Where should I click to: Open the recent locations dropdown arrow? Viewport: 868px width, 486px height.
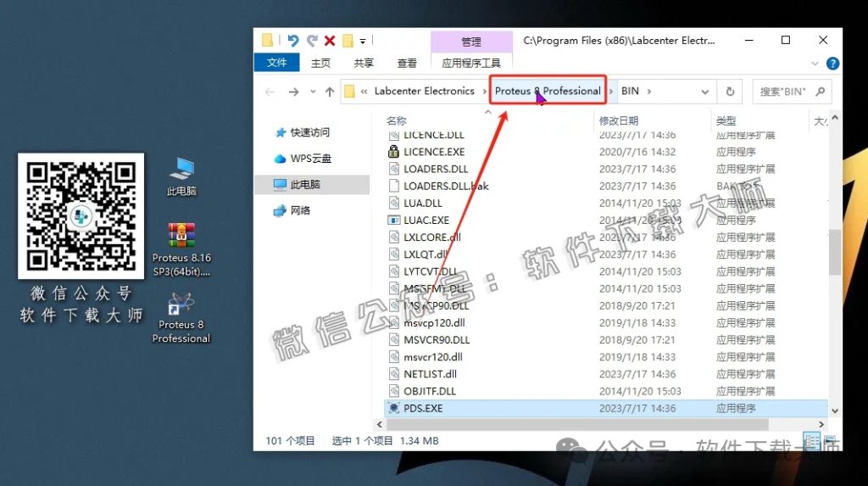click(x=313, y=92)
